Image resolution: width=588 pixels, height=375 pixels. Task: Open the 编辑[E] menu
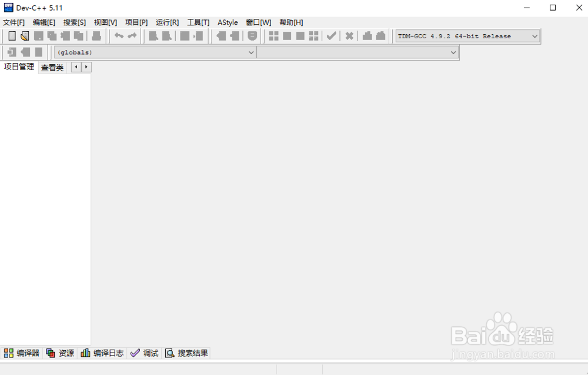[x=44, y=22]
